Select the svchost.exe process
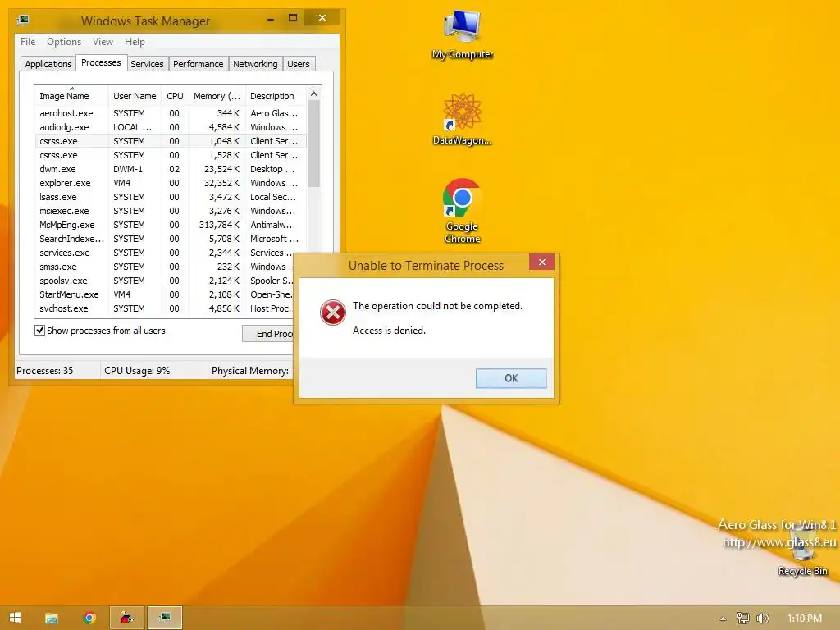The width and height of the screenshot is (840, 630). tap(164, 308)
